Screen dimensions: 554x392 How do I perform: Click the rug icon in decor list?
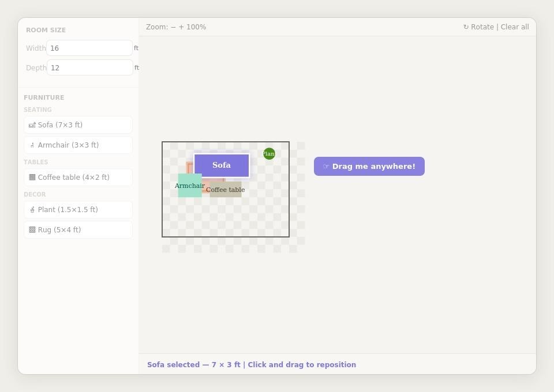[32, 230]
